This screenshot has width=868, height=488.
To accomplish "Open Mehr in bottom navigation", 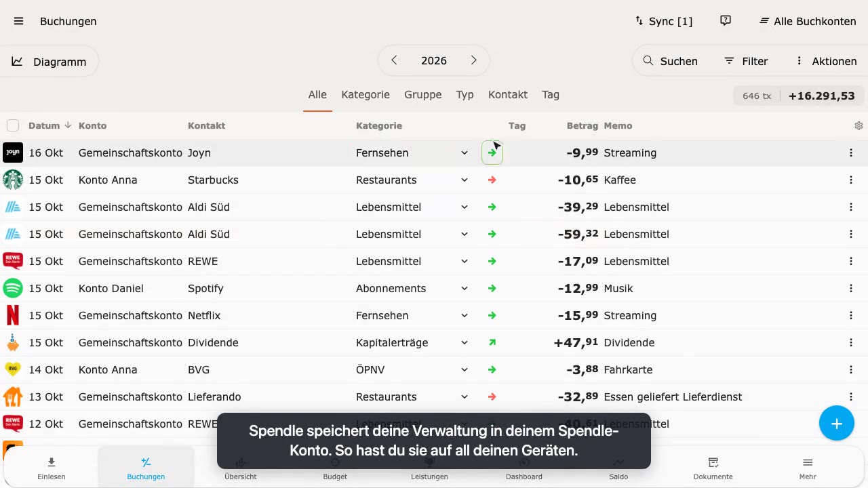I will (x=808, y=468).
